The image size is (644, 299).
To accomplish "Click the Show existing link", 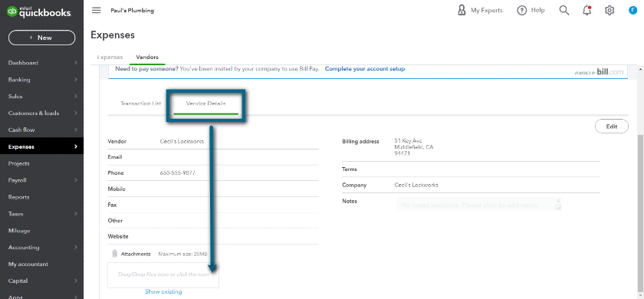I will (163, 291).
